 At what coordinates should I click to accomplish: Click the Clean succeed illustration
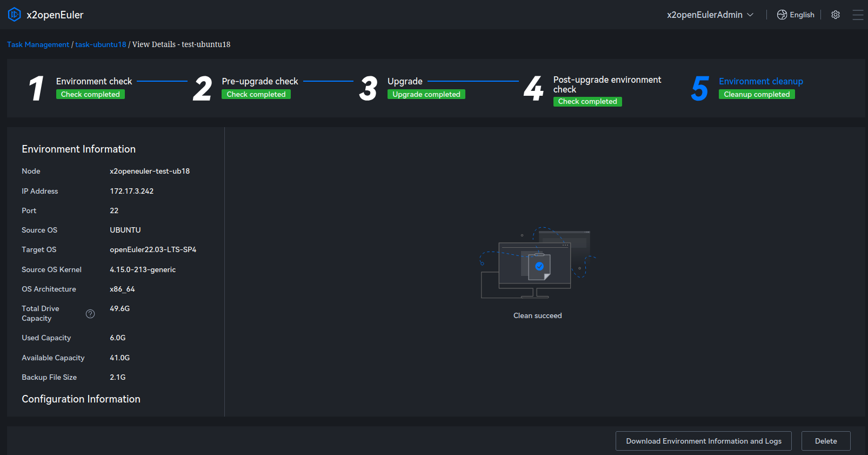click(x=537, y=263)
